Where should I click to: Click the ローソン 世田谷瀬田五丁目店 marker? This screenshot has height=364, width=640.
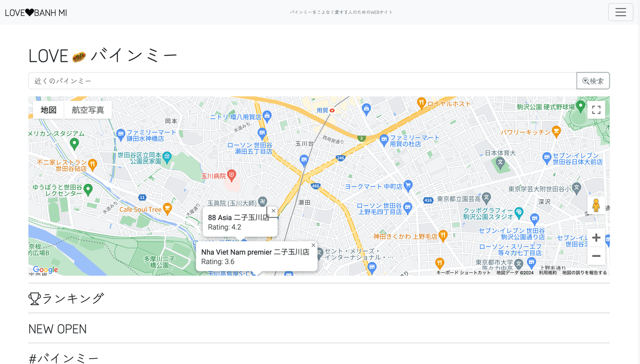click(261, 133)
